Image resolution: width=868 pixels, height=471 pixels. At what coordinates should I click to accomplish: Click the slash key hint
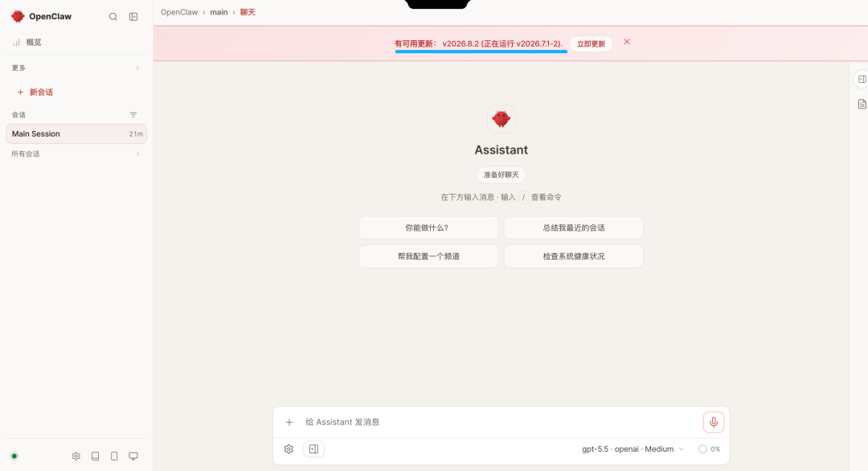(x=523, y=197)
